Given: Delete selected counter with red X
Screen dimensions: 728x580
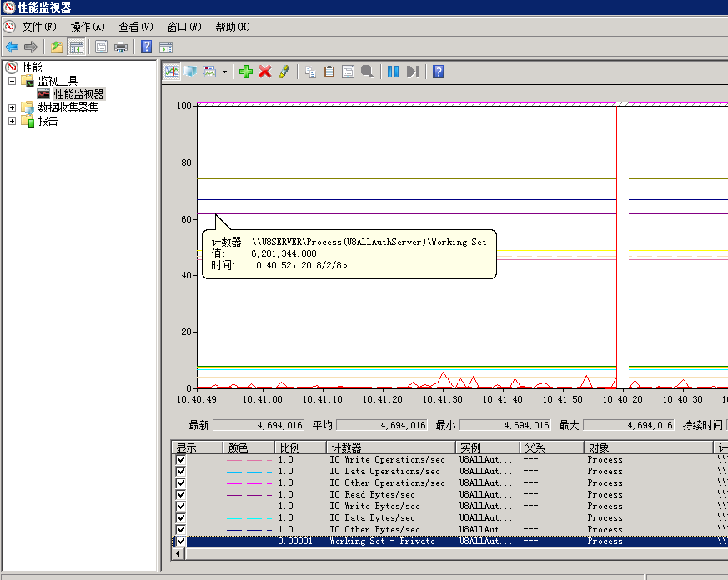Looking at the screenshot, I should click(x=265, y=72).
